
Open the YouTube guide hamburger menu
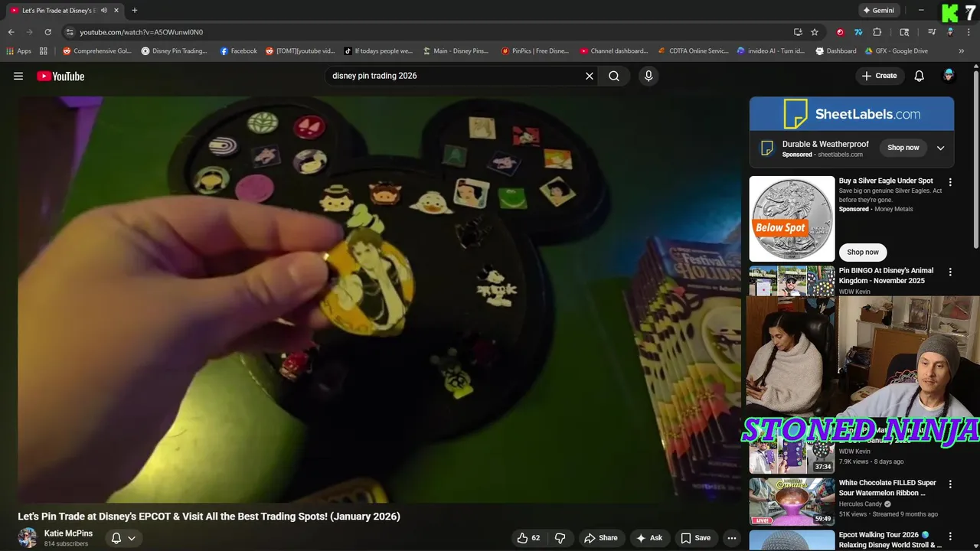(18, 76)
